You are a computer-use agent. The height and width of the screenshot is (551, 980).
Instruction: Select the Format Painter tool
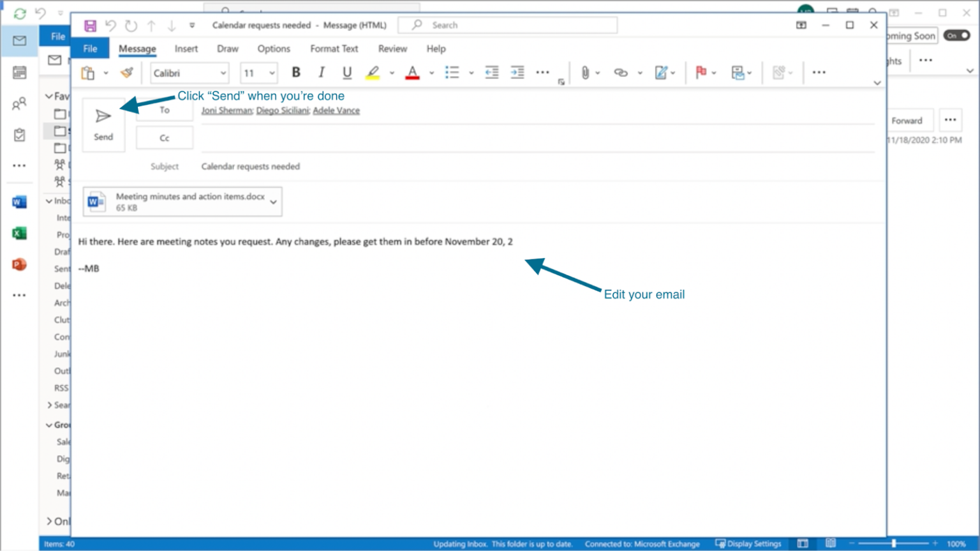[x=127, y=72]
